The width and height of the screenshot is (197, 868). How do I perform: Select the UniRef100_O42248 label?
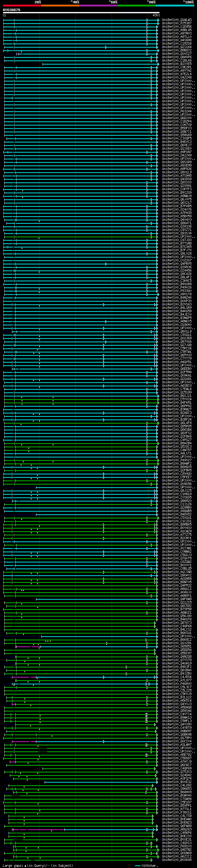pos(177,78)
